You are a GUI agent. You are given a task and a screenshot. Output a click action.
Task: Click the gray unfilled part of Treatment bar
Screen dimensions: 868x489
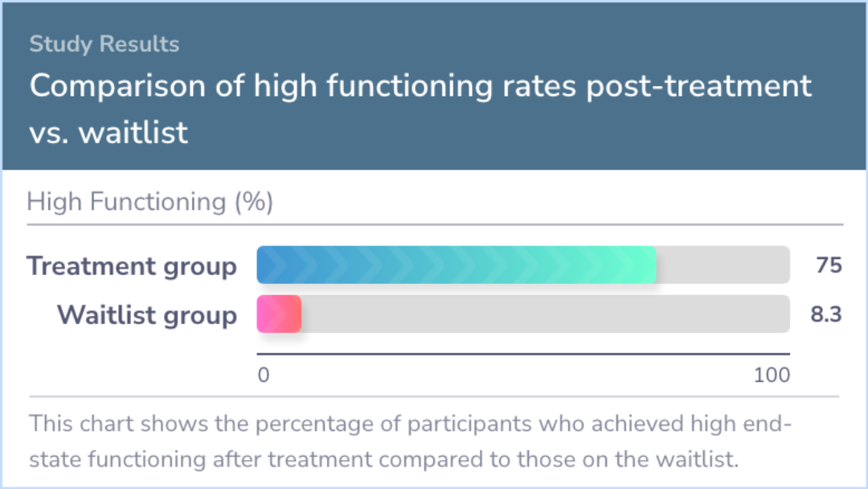click(x=723, y=265)
